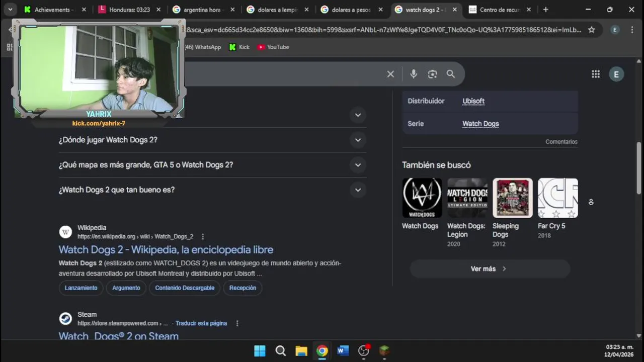The height and width of the screenshot is (362, 644).
Task: Open the Watch Dogs thumbnail in También se buscó
Action: [422, 198]
